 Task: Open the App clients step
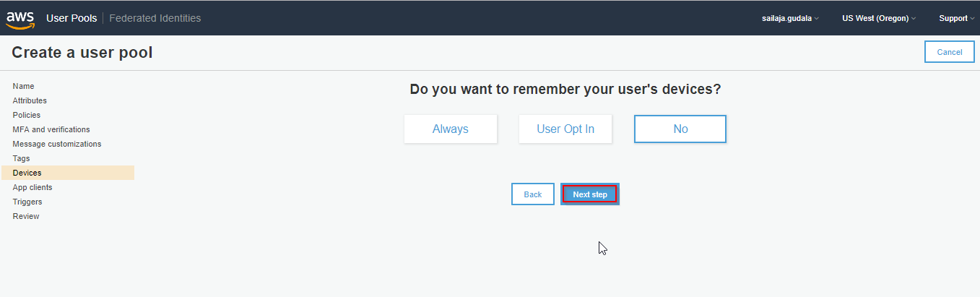click(x=32, y=187)
